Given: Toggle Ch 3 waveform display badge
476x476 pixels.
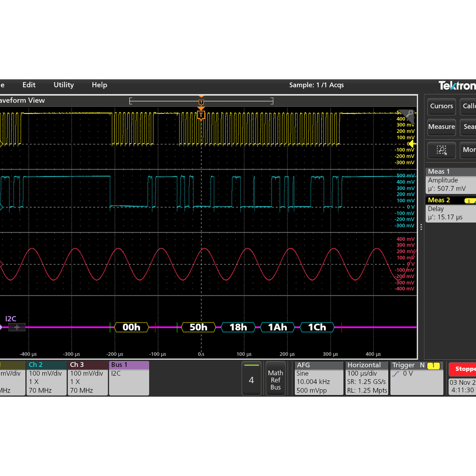Looking at the screenshot, I should pos(87,378).
